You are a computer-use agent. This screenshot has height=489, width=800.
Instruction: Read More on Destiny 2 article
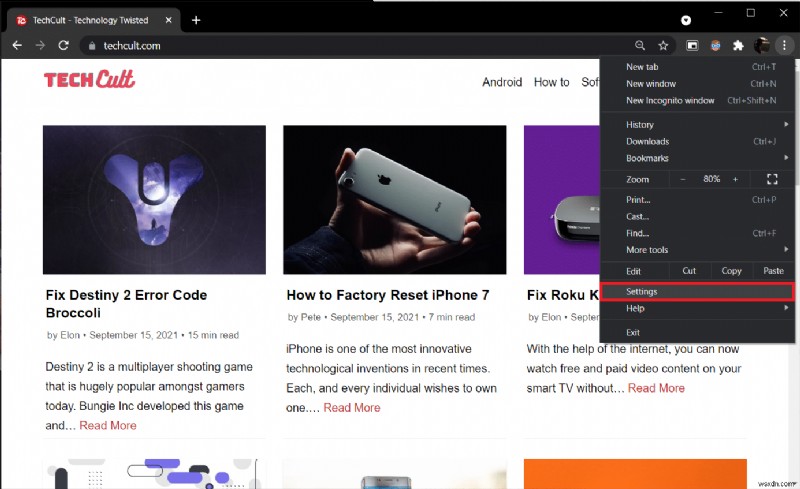(108, 426)
